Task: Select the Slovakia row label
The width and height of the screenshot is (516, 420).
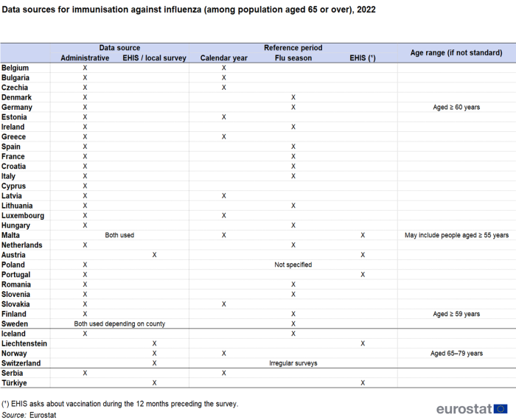Action: (15, 304)
